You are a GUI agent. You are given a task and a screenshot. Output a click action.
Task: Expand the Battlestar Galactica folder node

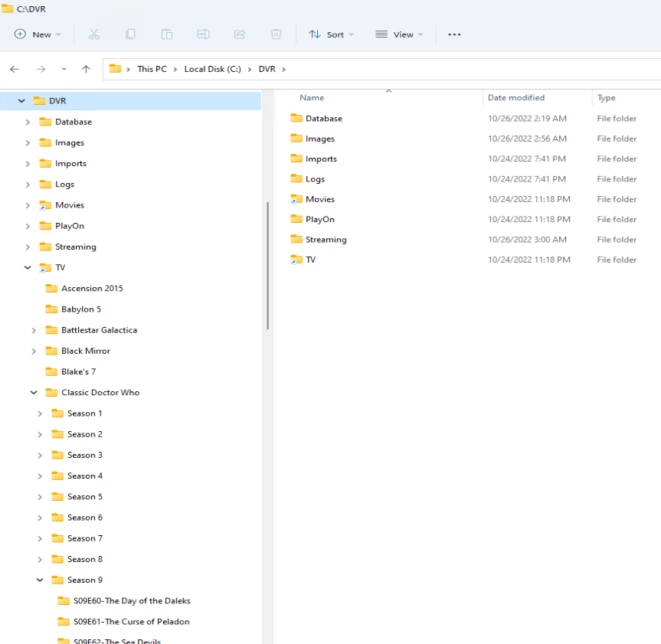click(34, 330)
